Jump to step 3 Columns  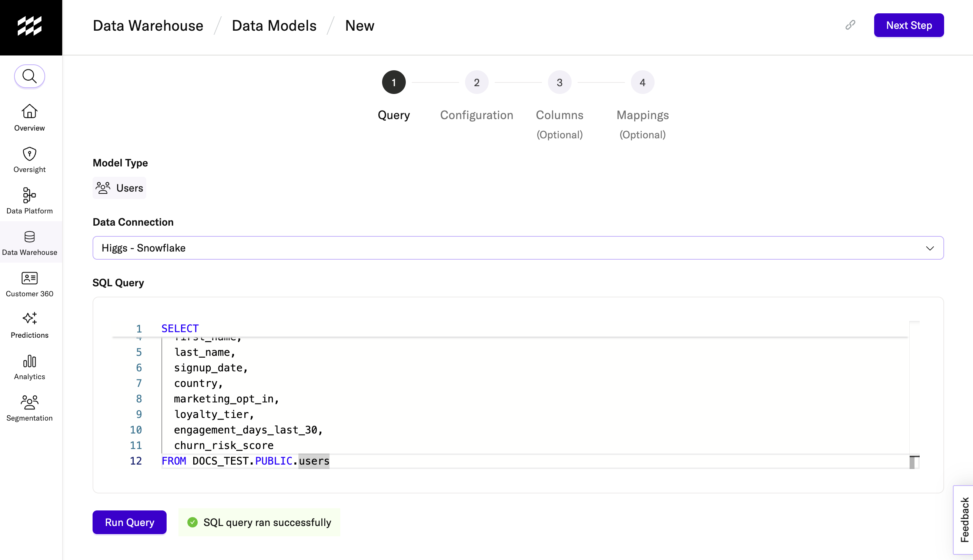(559, 82)
